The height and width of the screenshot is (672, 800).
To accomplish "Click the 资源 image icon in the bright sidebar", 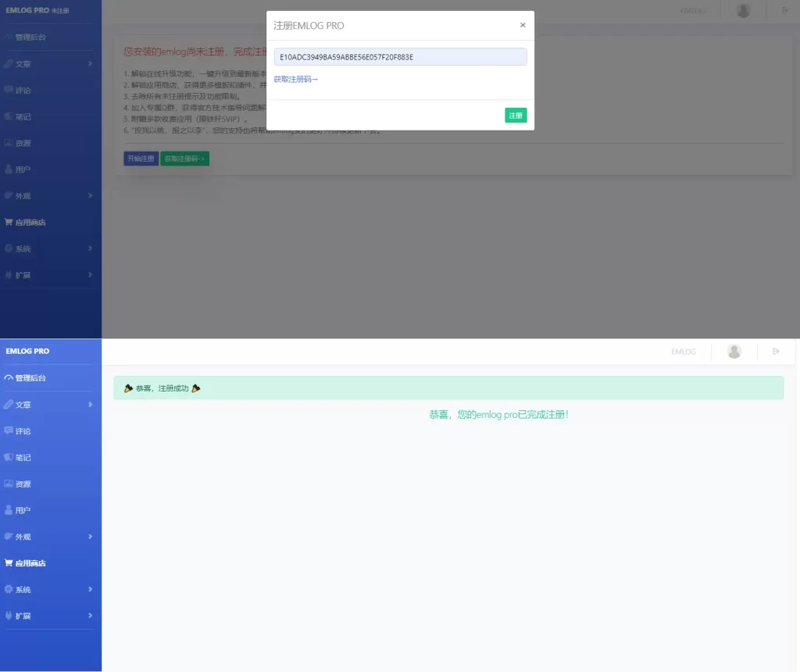I will (9, 484).
